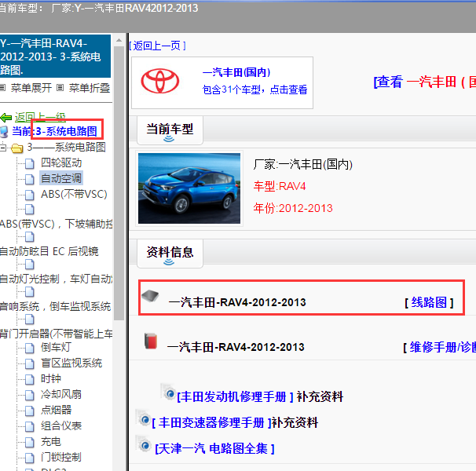Open the 线路图 link
The image size is (476, 471).
(429, 302)
